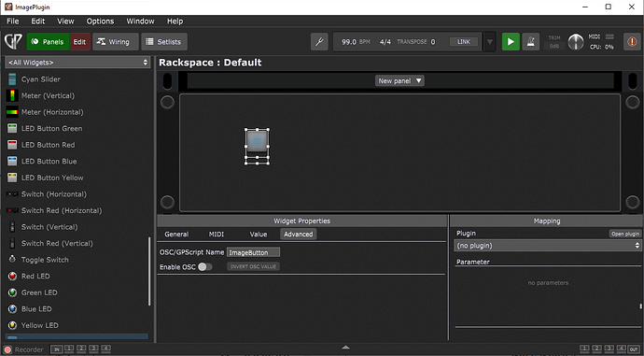Open the Plugin (no plugin) dropdown

click(x=547, y=246)
